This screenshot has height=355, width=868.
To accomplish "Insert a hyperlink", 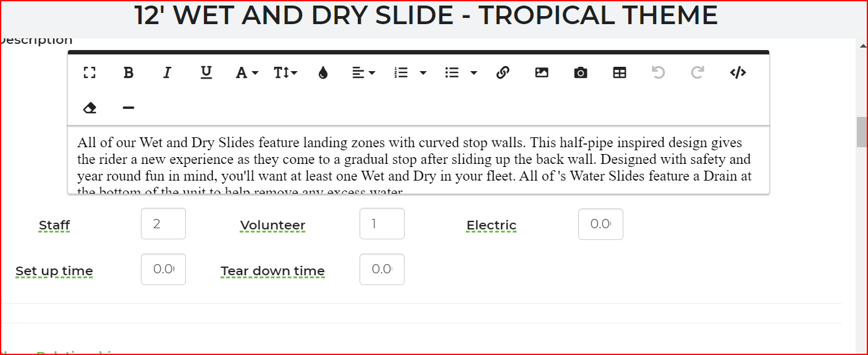I will 503,73.
